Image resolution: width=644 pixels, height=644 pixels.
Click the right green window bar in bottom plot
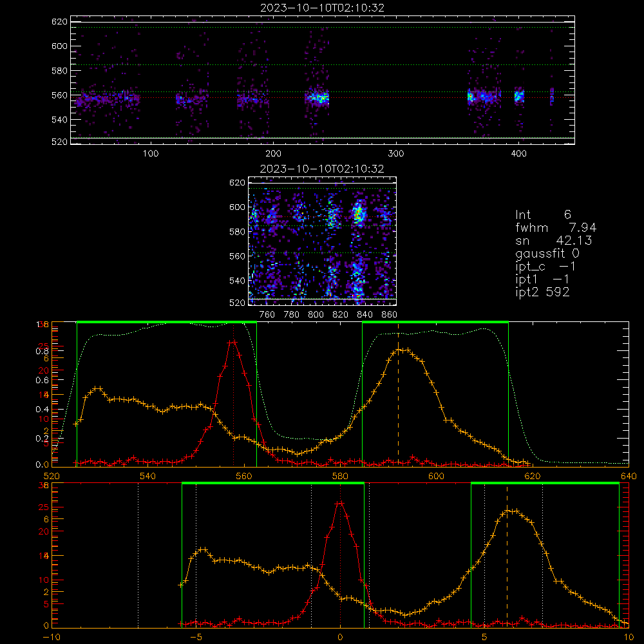545,483
